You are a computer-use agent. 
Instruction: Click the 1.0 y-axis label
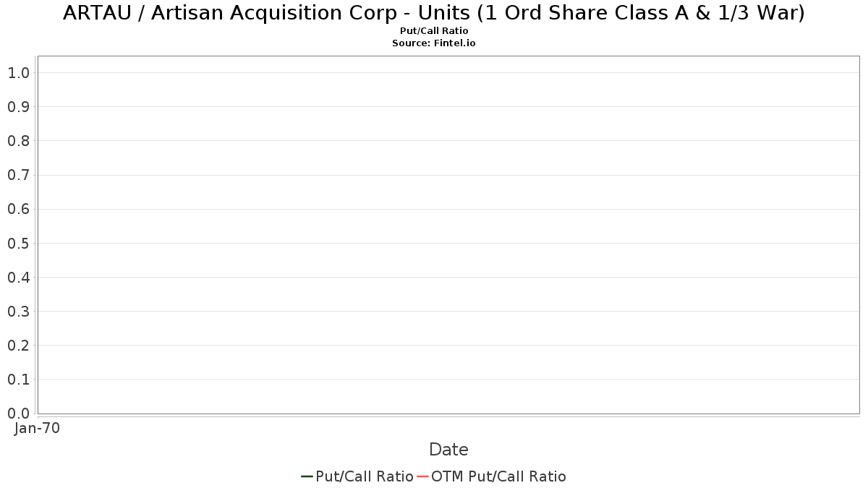tap(18, 73)
